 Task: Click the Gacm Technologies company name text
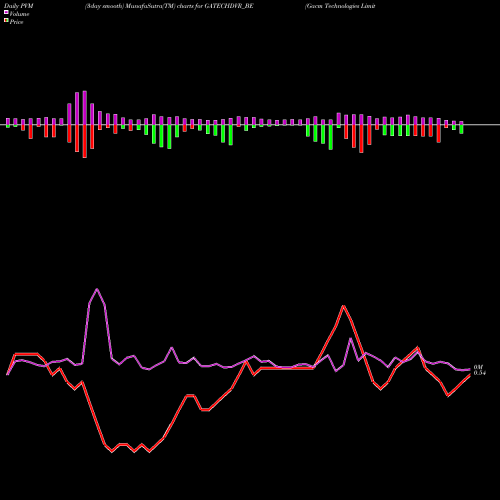coord(340,6)
